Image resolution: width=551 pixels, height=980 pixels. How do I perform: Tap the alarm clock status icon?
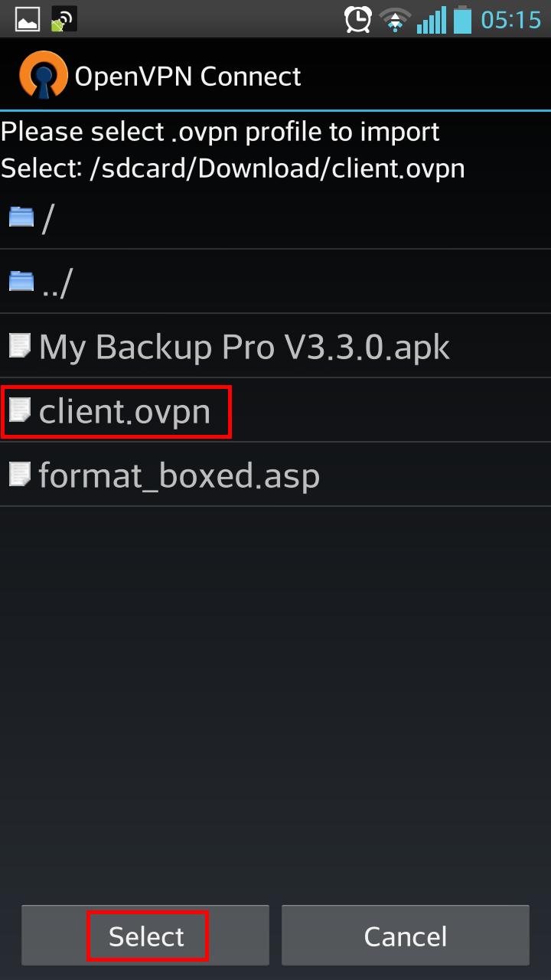coord(358,19)
